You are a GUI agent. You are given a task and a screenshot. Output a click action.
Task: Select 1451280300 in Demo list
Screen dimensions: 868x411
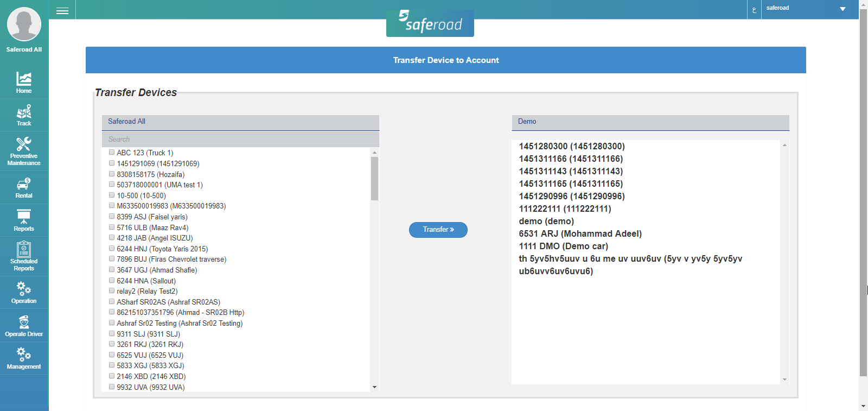[572, 146]
